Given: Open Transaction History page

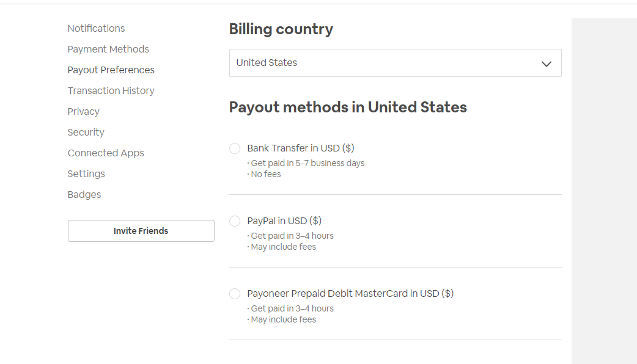Looking at the screenshot, I should [x=111, y=90].
